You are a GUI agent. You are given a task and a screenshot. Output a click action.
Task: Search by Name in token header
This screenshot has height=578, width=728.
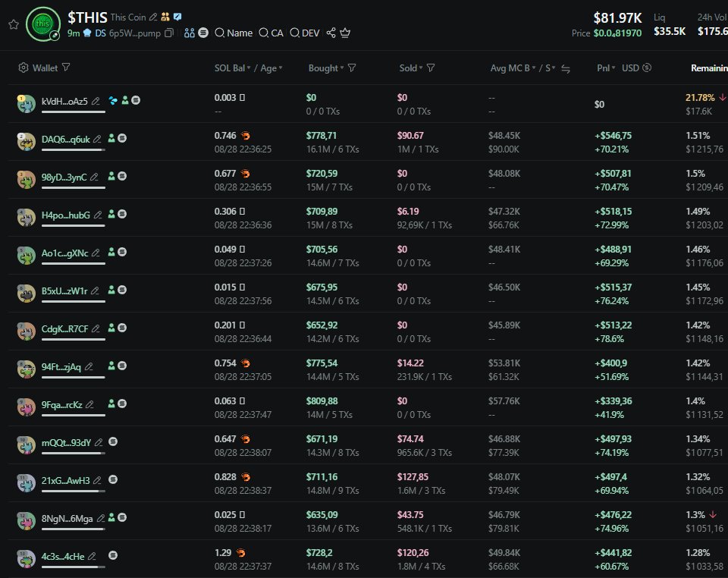coord(234,33)
